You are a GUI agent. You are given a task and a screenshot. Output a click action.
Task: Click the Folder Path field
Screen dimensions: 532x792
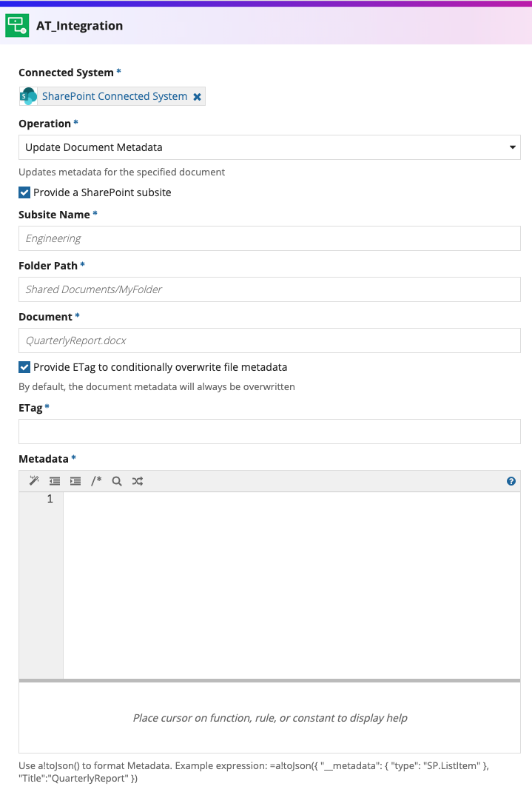269,289
